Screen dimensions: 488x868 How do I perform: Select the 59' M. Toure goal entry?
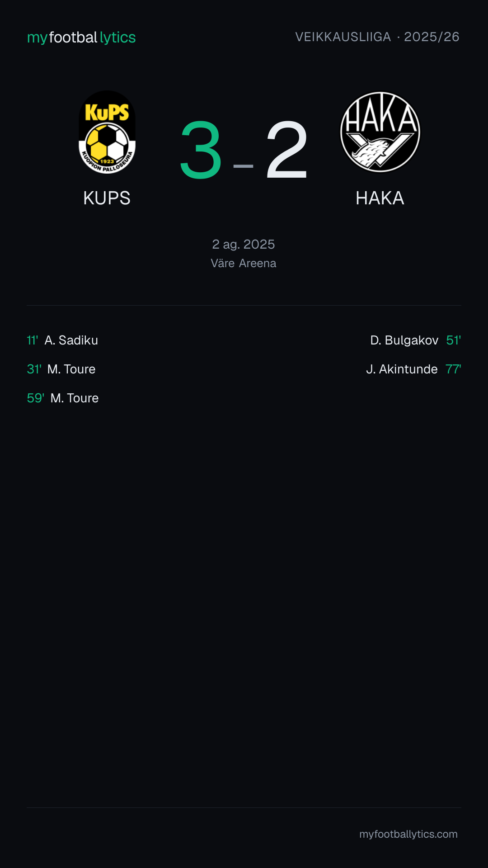[63, 398]
